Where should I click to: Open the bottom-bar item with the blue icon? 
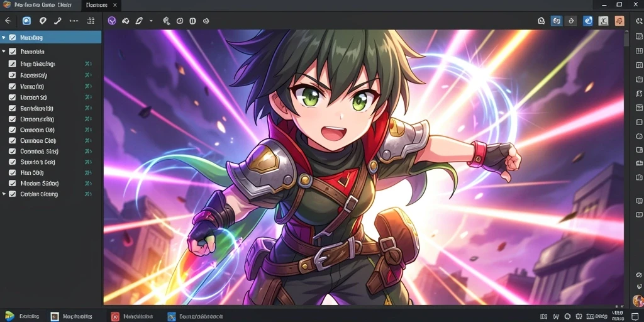(x=195, y=316)
